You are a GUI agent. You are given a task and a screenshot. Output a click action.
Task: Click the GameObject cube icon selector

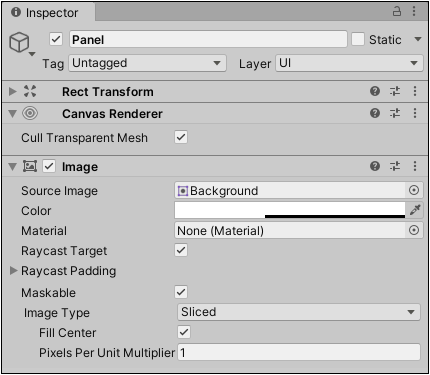(20, 43)
